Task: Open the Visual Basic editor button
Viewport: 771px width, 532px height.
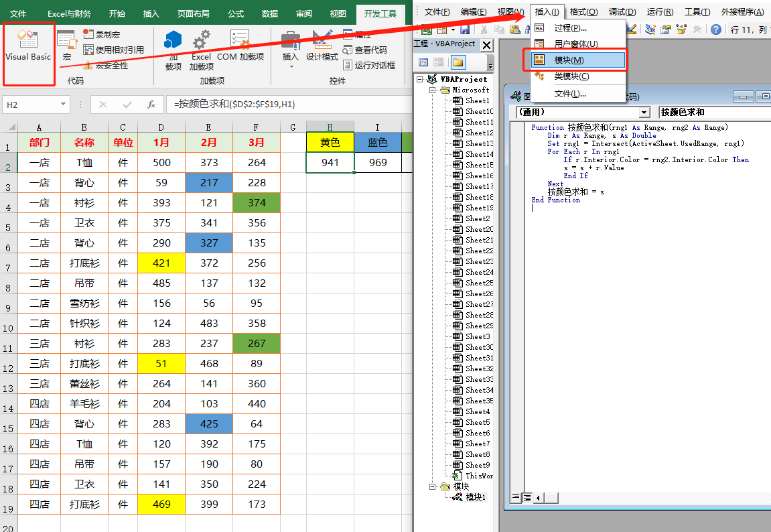Action: [x=28, y=46]
